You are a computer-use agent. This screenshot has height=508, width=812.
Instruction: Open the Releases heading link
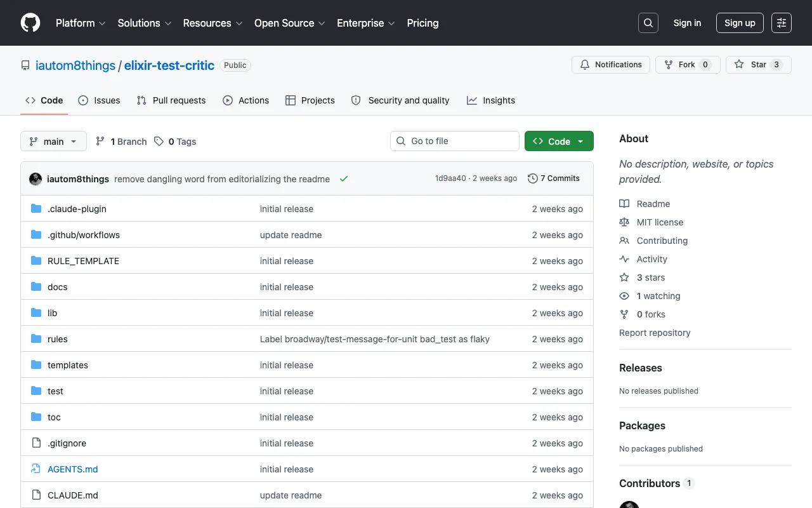coord(641,368)
